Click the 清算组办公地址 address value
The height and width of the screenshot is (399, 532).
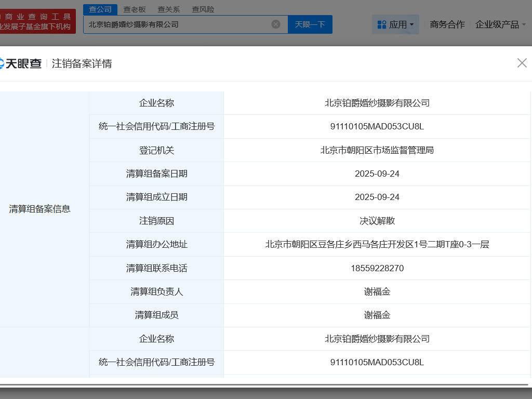(x=377, y=244)
